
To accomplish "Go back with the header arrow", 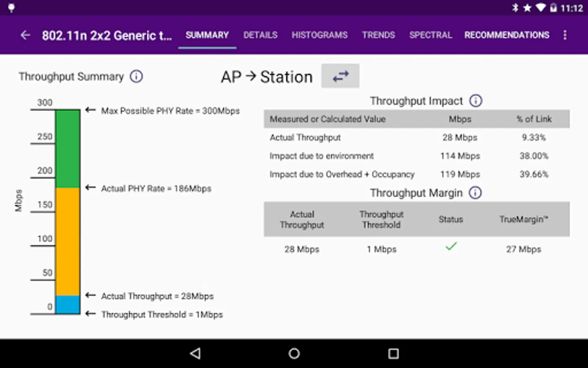I will 25,35.
